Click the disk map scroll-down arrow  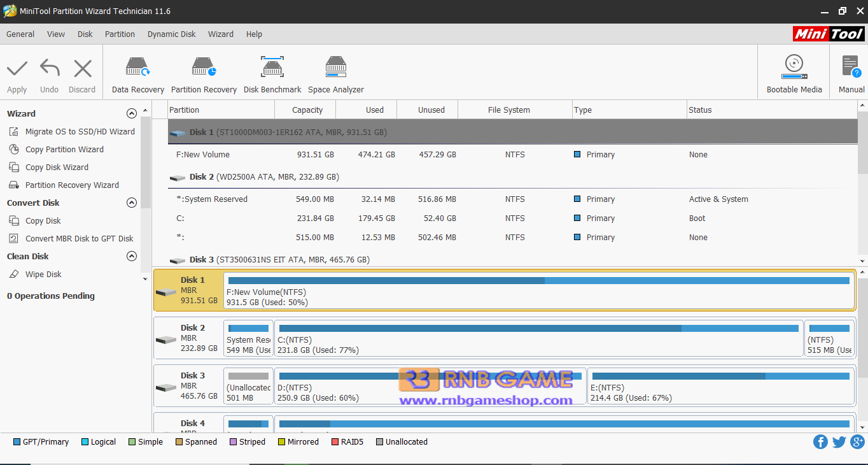862,427
